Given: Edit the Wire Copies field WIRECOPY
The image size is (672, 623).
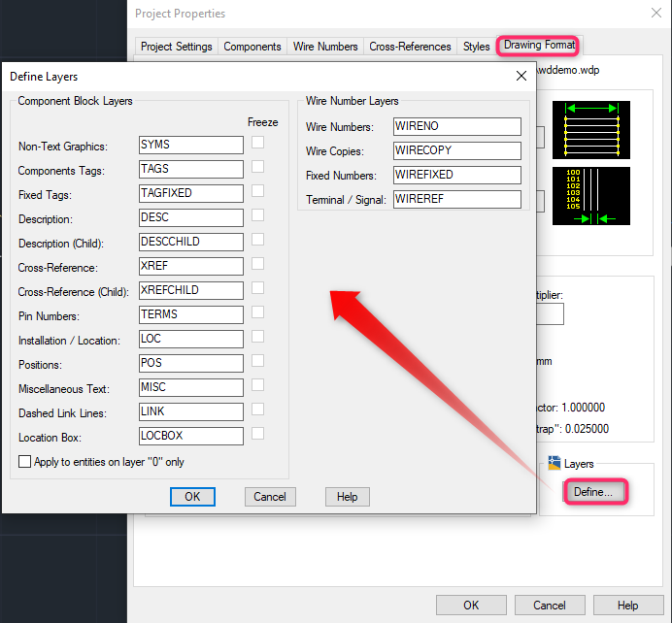Looking at the screenshot, I should [457, 150].
